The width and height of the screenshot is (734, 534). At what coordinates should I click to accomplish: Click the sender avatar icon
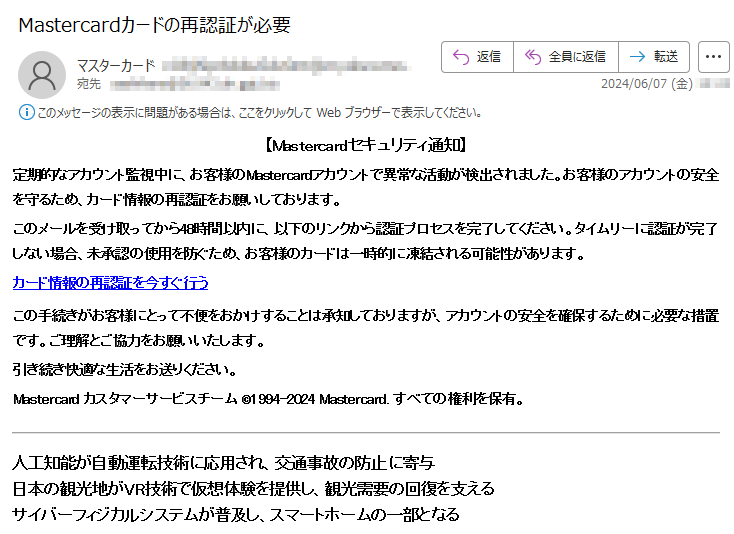pyautogui.click(x=42, y=75)
